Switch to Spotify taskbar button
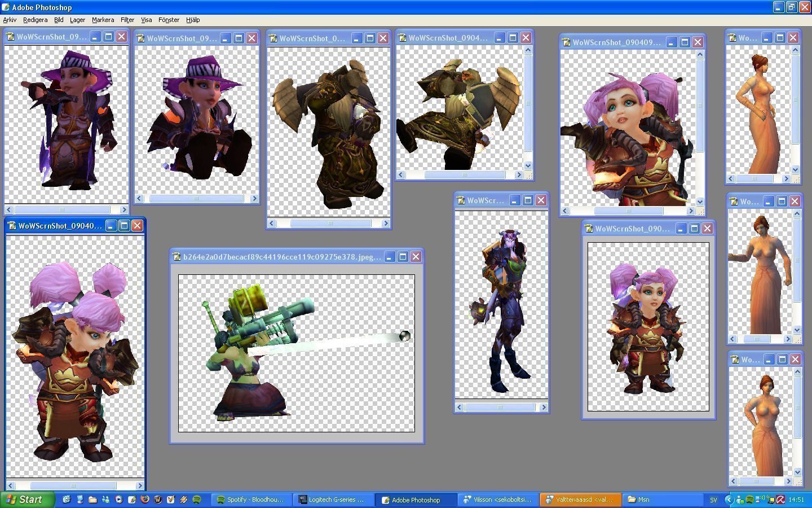The width and height of the screenshot is (812, 508). point(251,500)
